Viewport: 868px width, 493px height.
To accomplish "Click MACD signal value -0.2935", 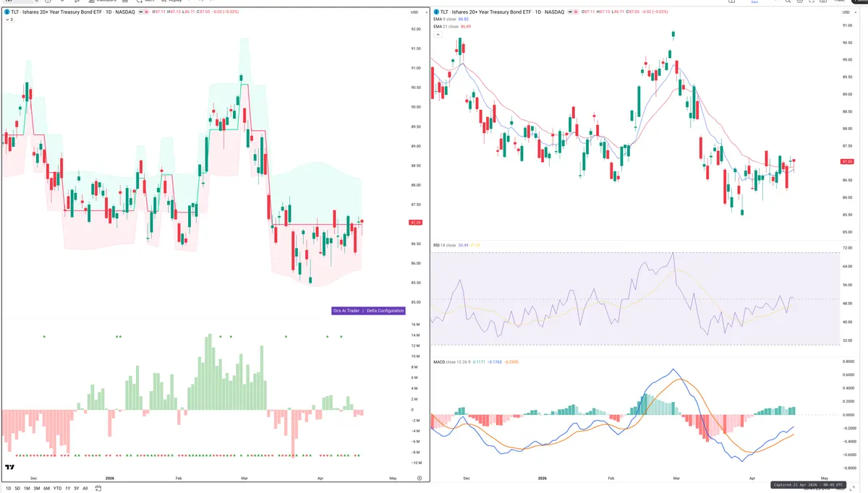I will click(x=513, y=361).
